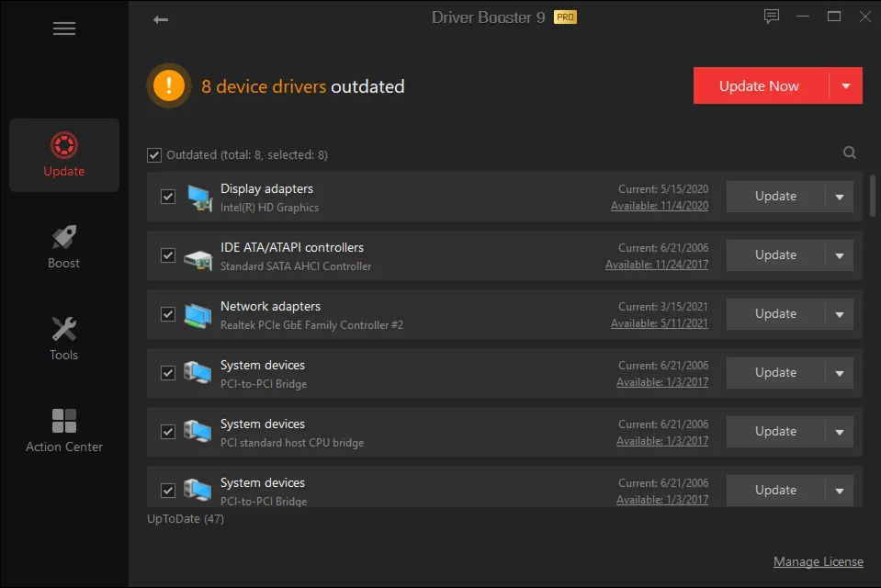Open the Tools section

(x=64, y=338)
